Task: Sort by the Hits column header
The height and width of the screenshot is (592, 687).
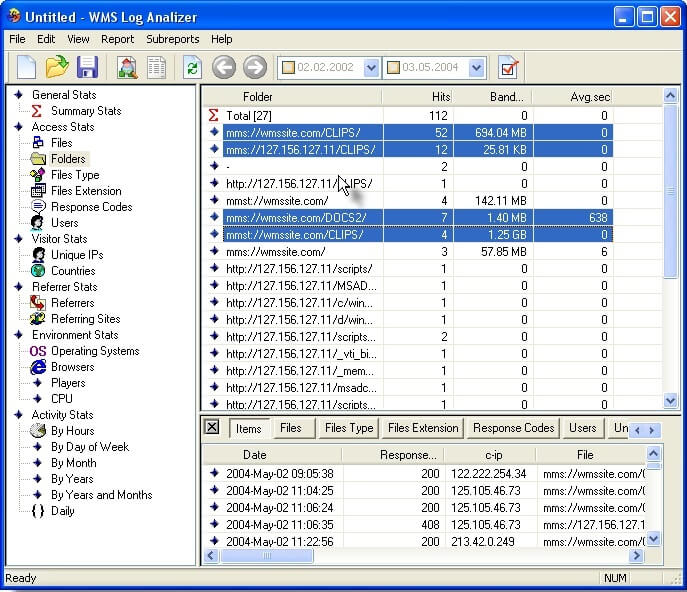Action: click(x=417, y=96)
